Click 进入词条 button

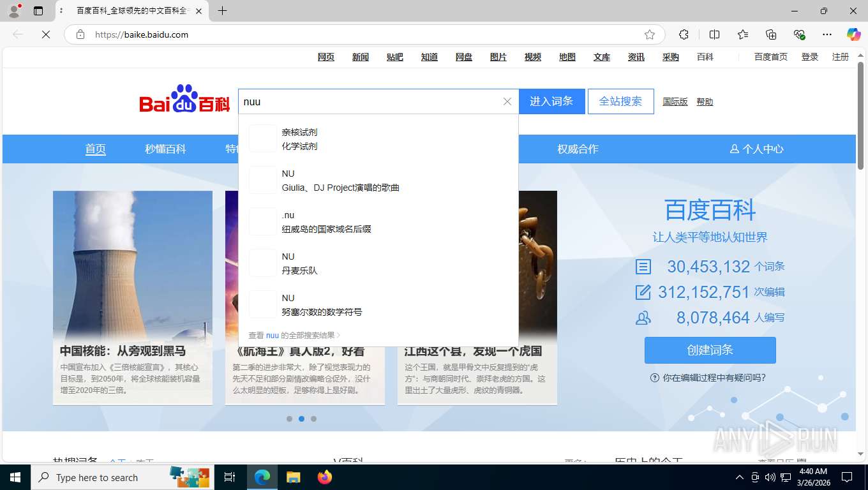click(551, 101)
